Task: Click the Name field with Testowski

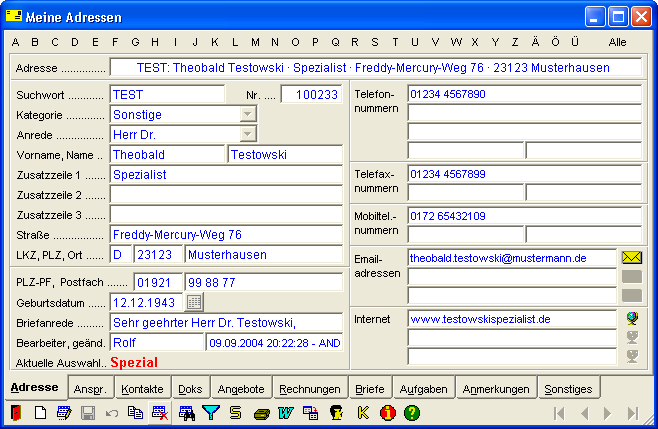Action: tap(285, 154)
